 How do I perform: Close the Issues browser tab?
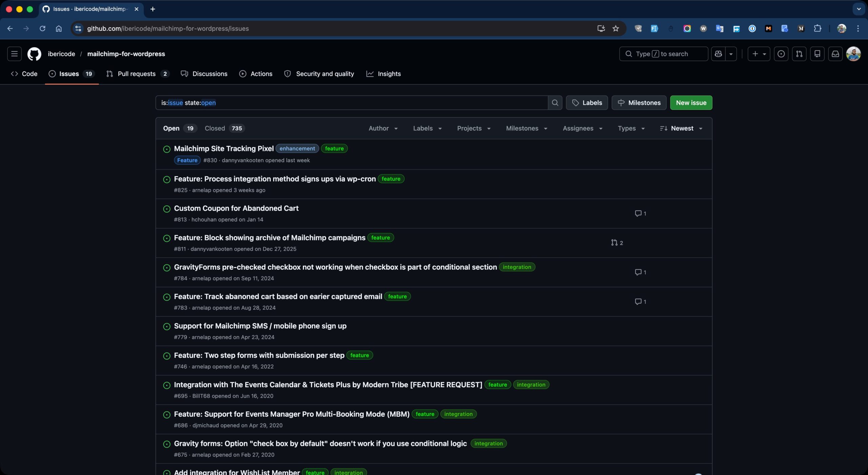[136, 9]
